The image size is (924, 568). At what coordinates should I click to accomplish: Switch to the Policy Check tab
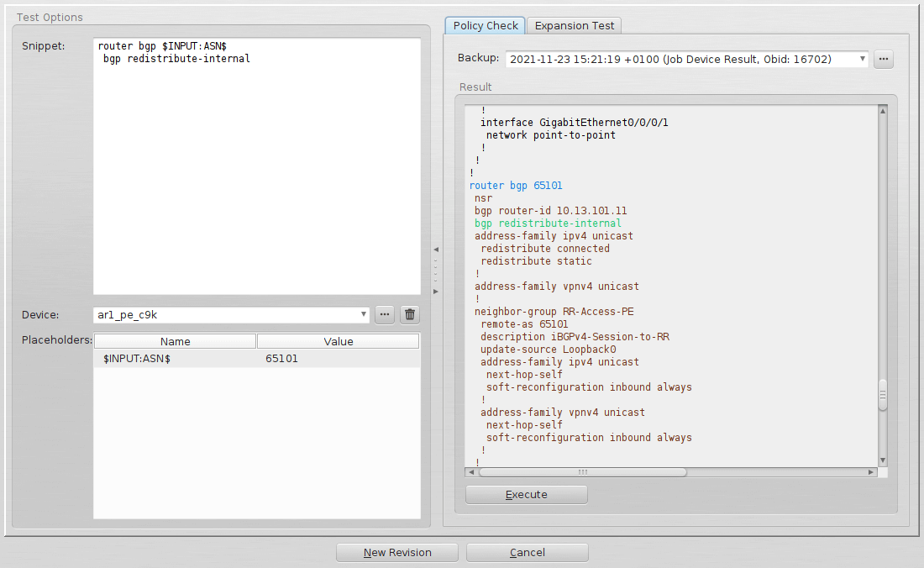click(485, 25)
